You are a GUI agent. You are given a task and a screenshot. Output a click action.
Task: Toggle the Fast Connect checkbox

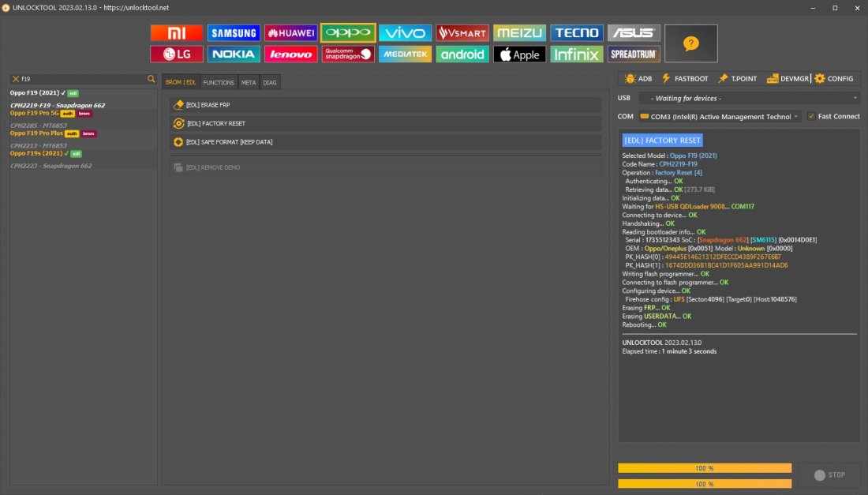(x=811, y=116)
